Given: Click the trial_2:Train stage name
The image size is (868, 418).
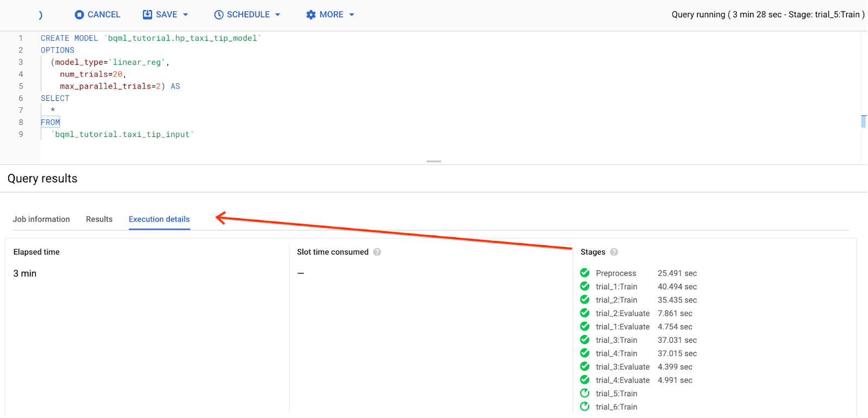Looking at the screenshot, I should pyautogui.click(x=616, y=300).
